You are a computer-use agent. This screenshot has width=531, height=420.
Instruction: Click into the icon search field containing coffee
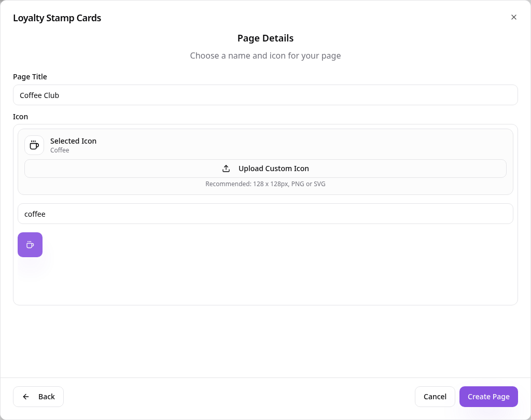[265, 214]
